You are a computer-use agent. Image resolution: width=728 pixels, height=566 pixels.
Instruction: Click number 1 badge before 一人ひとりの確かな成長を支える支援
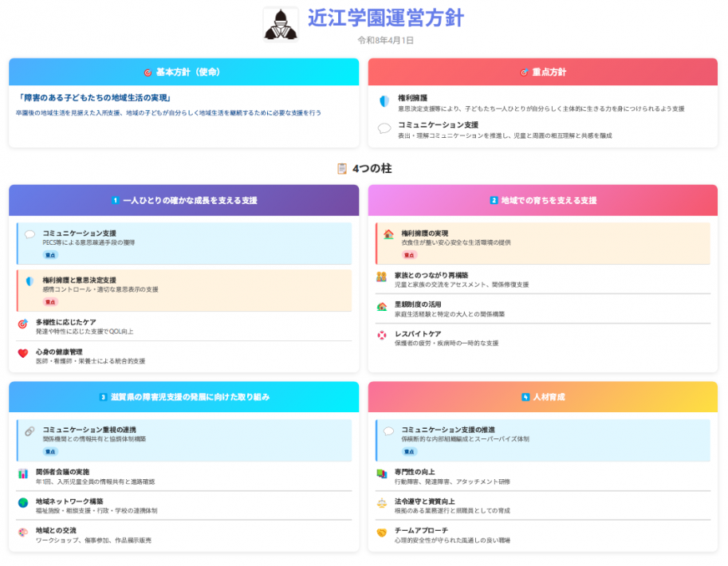coord(116,201)
